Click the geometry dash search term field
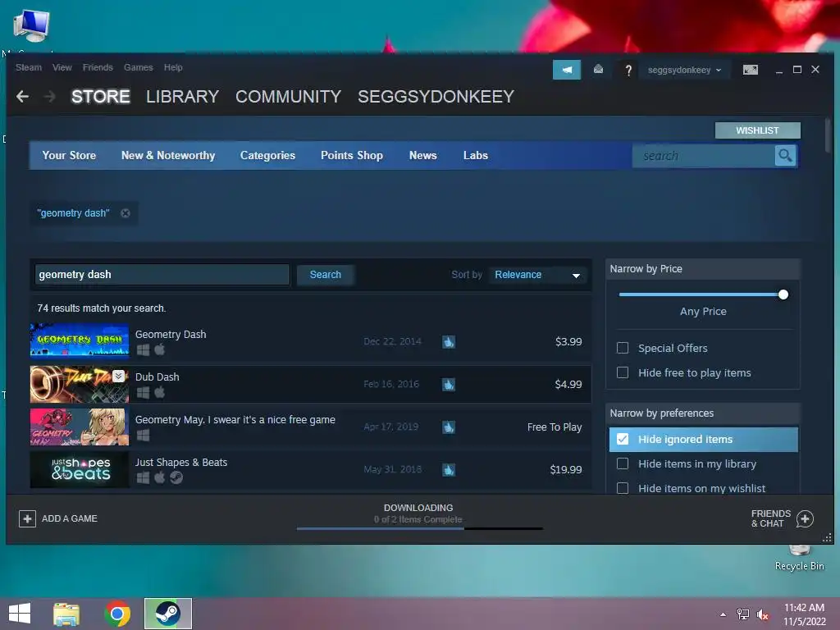This screenshot has width=840, height=630. (x=162, y=275)
